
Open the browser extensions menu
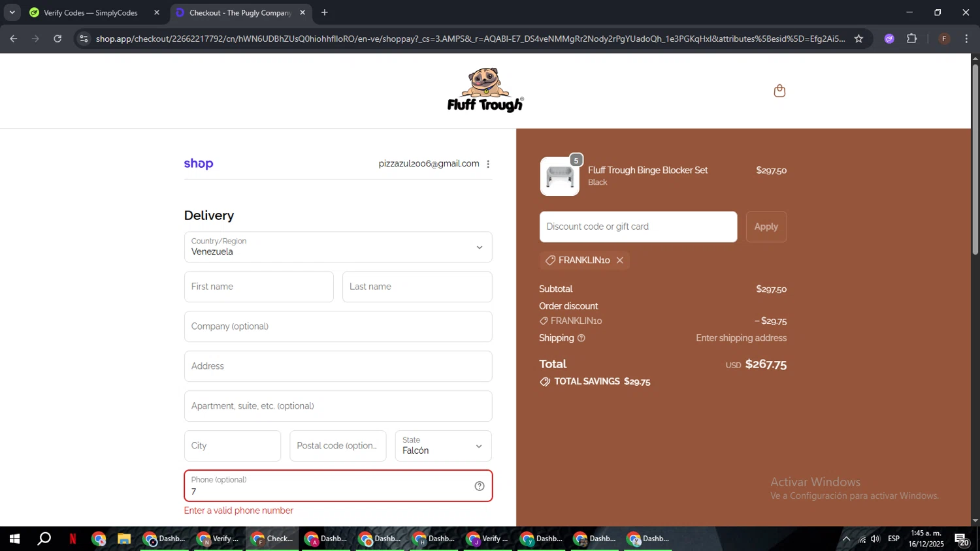pos(911,39)
